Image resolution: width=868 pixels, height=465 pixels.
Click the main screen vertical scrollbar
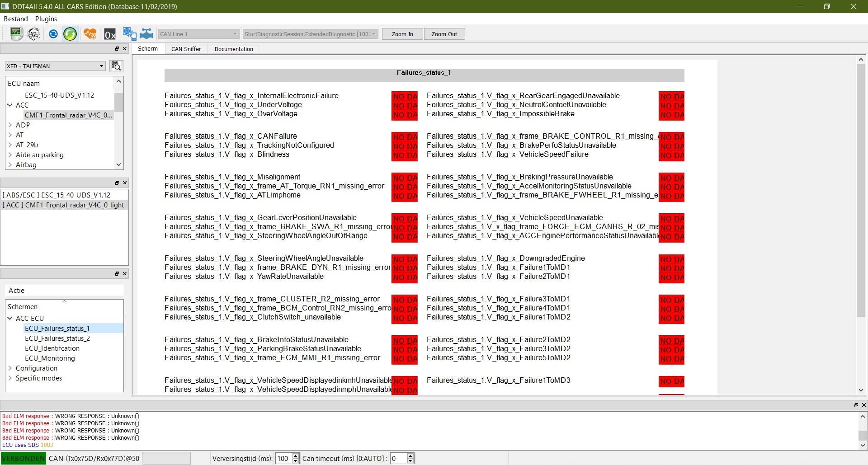(861, 190)
